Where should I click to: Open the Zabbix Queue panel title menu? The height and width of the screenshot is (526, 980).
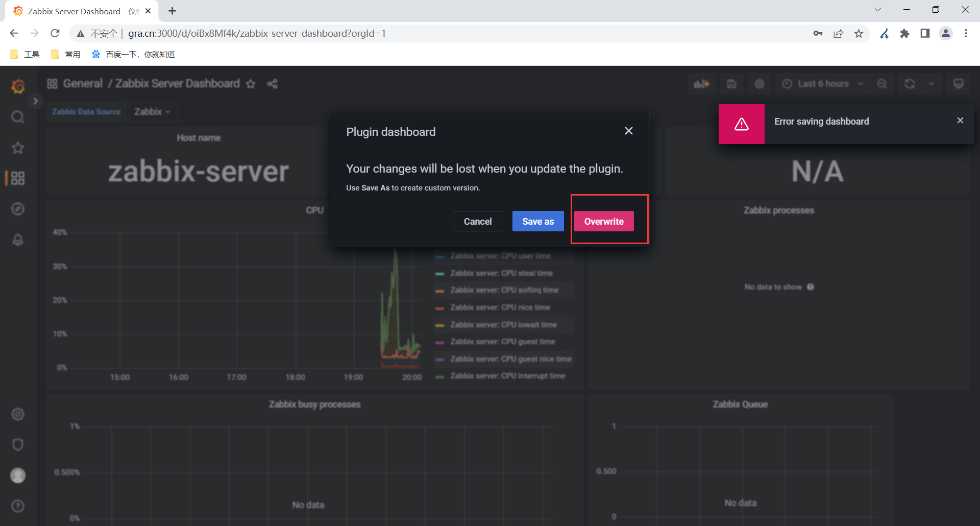tap(740, 404)
